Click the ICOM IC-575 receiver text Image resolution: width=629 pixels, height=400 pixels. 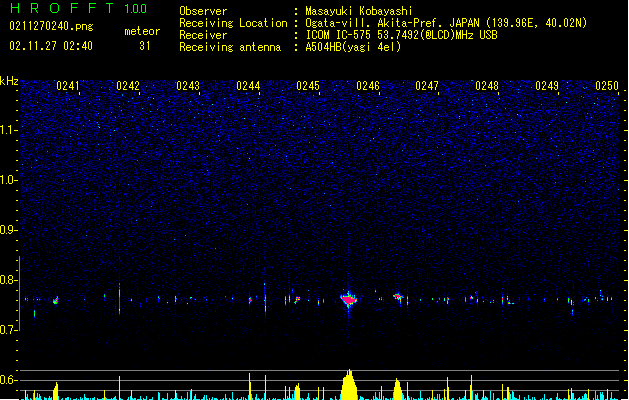(401, 35)
